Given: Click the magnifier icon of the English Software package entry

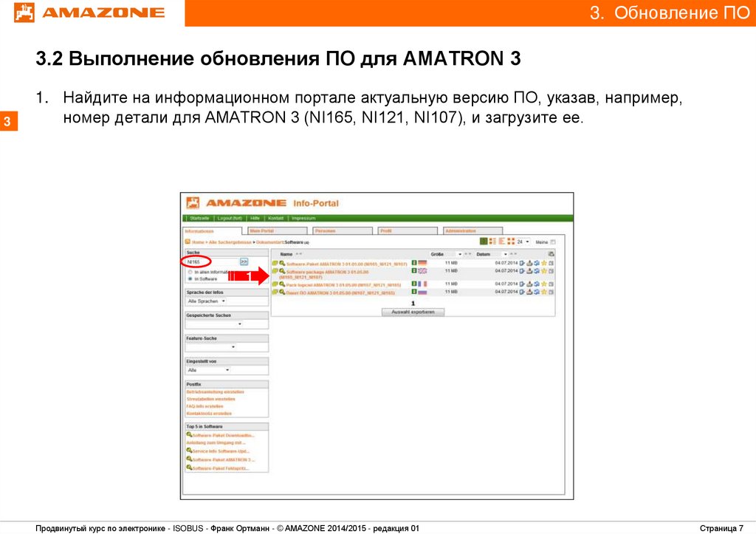Looking at the screenshot, I should (x=282, y=272).
